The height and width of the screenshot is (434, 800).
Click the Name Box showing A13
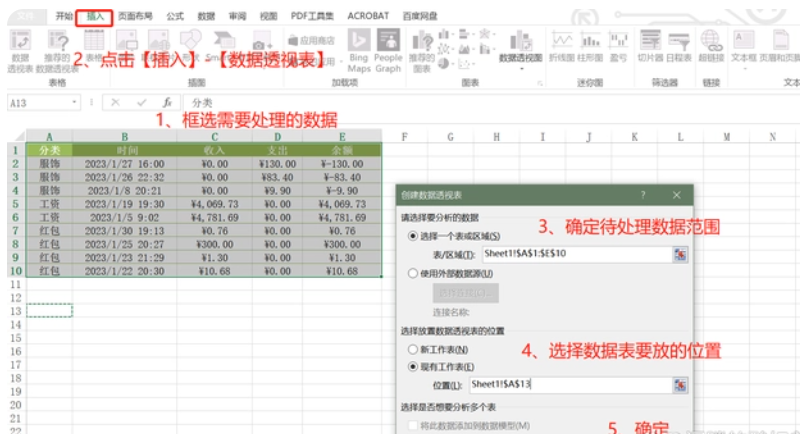[x=38, y=103]
